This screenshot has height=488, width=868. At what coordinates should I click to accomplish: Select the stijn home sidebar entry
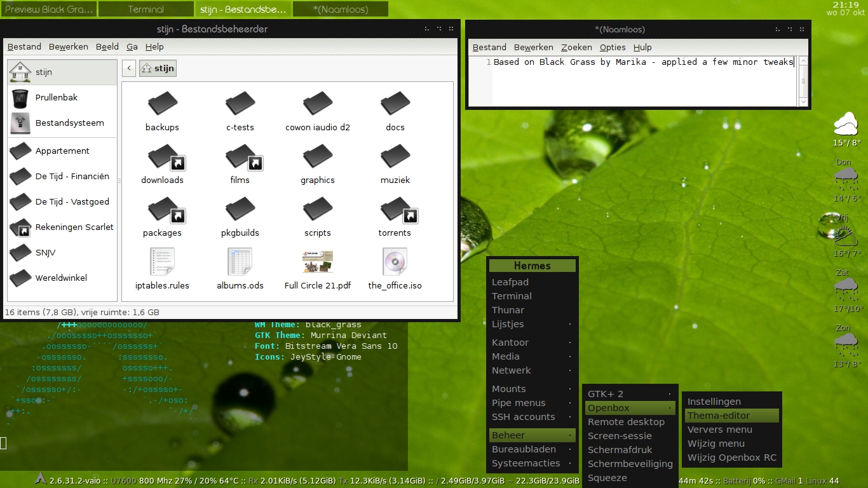point(62,72)
